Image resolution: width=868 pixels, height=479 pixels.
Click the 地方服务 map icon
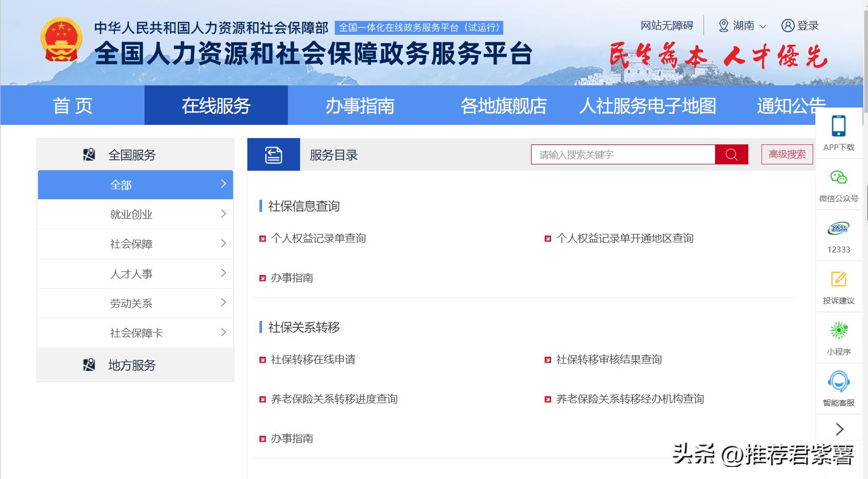[89, 365]
